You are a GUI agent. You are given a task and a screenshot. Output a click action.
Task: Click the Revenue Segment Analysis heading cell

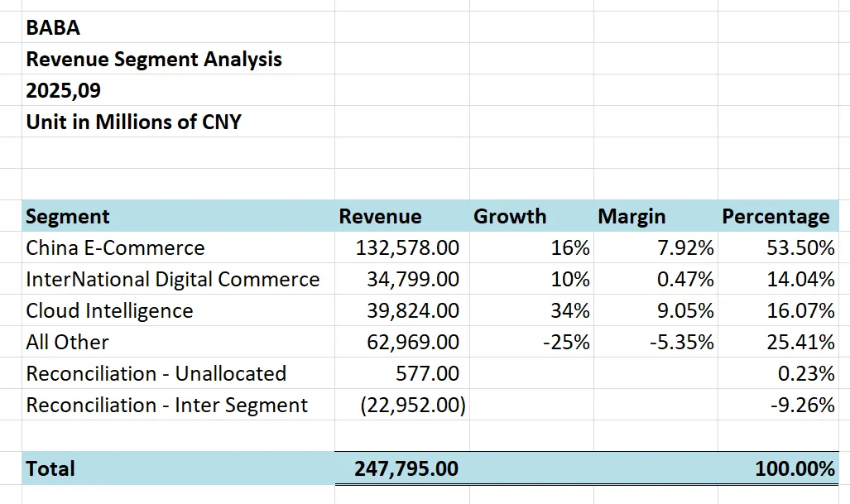[x=154, y=60]
